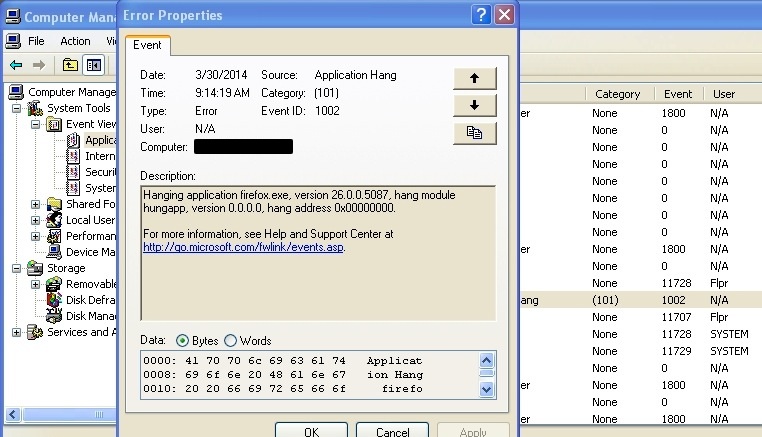Image resolution: width=762 pixels, height=437 pixels.
Task: Click the Up one level folder toolbar icon
Action: tap(70, 65)
